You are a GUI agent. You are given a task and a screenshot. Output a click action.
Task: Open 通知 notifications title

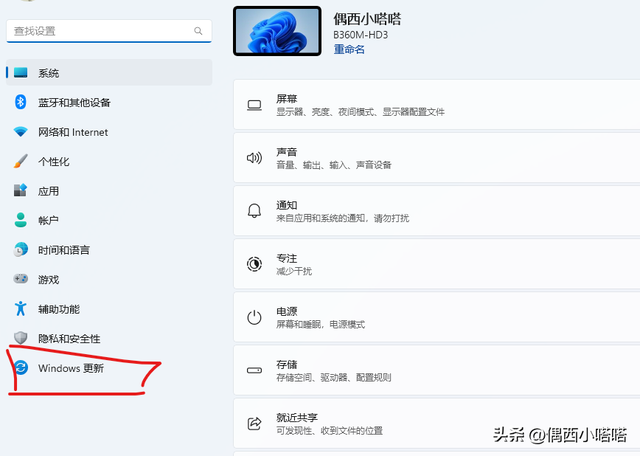[287, 205]
